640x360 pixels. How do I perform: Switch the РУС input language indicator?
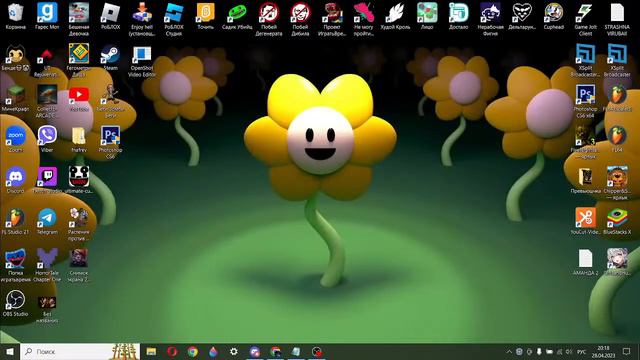[x=581, y=351]
